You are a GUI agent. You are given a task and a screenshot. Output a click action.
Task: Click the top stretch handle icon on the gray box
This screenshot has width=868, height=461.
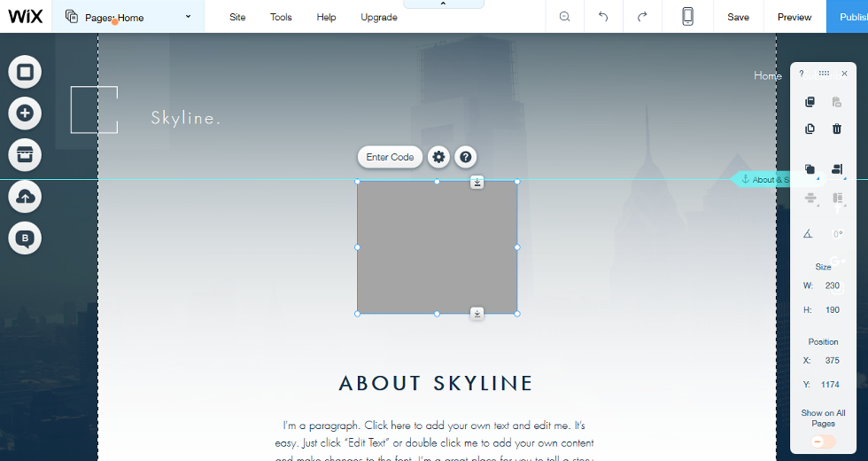click(x=477, y=182)
